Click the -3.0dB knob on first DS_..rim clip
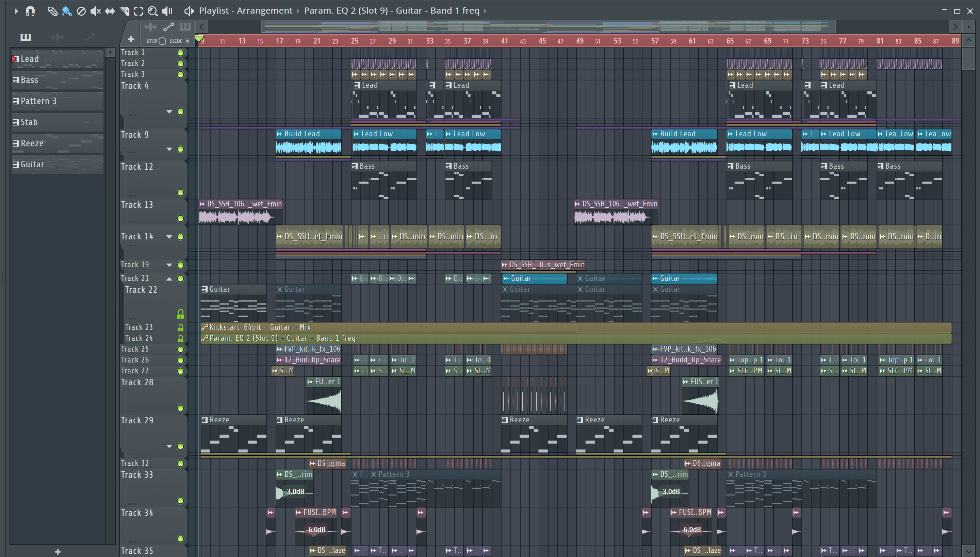This screenshot has height=557, width=980. pyautogui.click(x=295, y=492)
